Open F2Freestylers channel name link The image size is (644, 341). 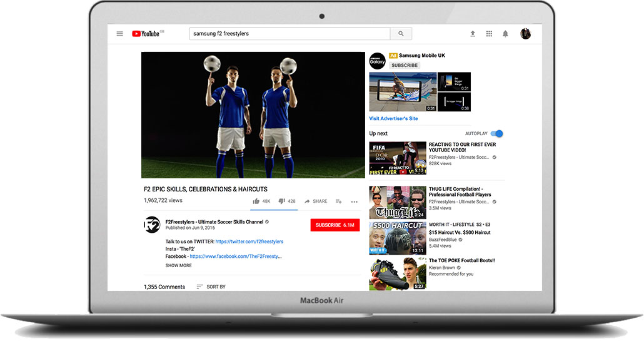[x=214, y=222]
